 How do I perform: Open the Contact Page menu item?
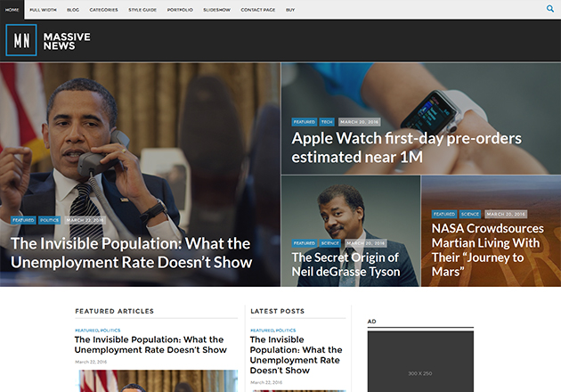[258, 10]
